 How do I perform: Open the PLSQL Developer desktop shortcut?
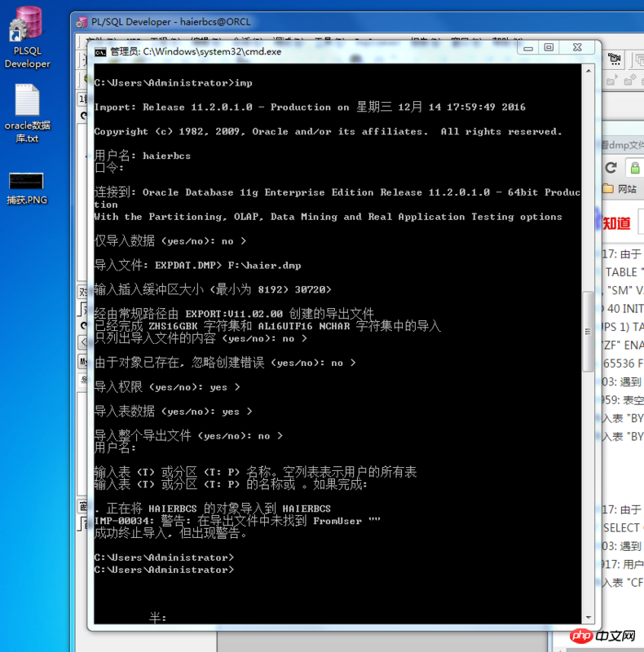pos(27,37)
